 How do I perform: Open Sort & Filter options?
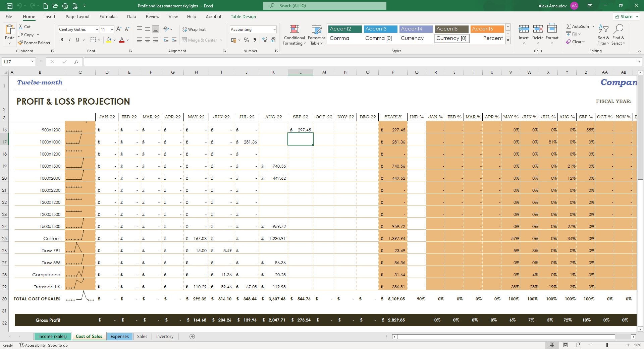click(x=603, y=35)
